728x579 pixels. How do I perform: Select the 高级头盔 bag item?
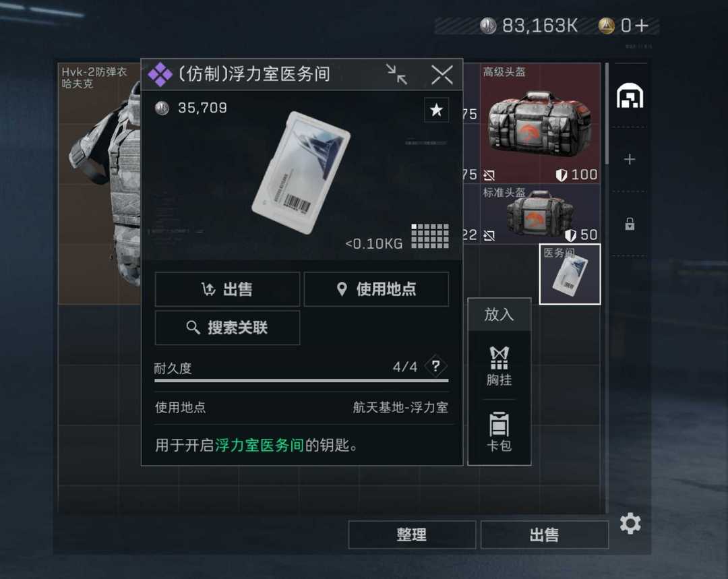click(x=540, y=123)
